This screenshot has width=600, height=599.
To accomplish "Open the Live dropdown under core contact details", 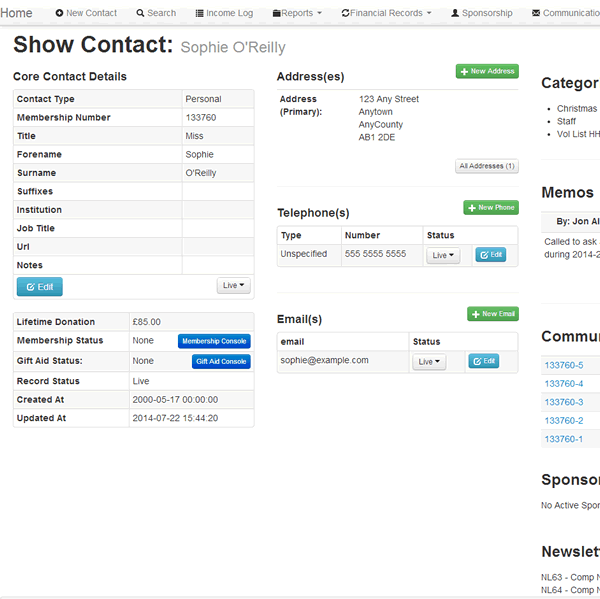I will tap(233, 285).
